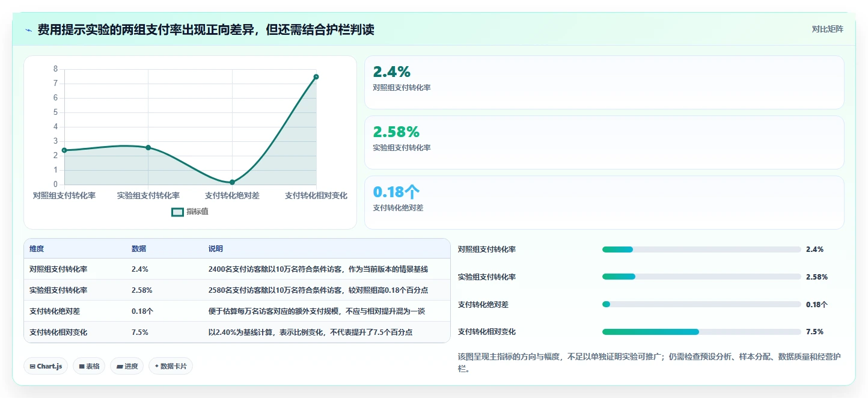Select the 进度 tag button

tap(127, 366)
